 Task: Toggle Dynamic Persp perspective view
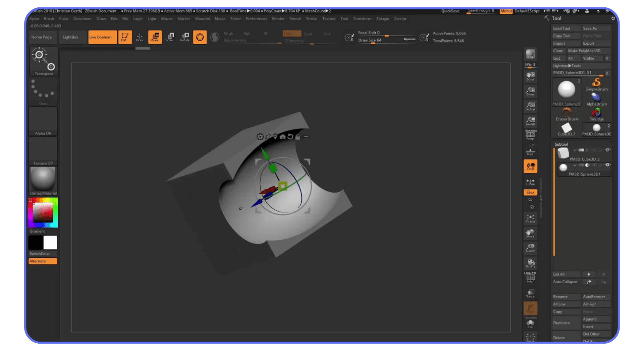530,135
